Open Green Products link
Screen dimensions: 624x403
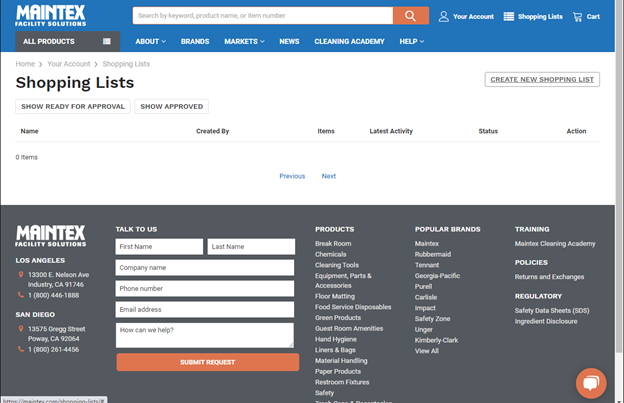pos(338,317)
